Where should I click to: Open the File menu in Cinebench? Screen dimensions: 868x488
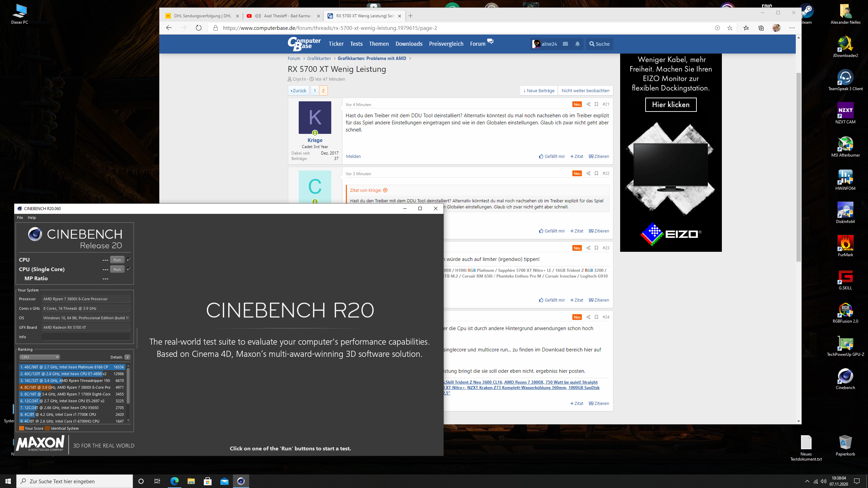coord(20,218)
